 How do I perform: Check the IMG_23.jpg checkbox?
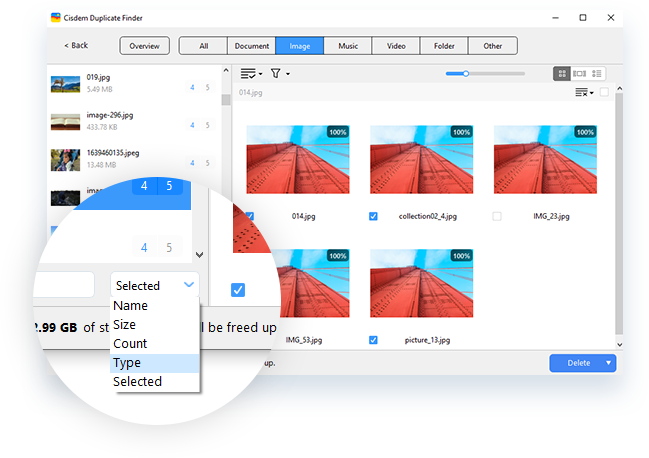click(x=498, y=216)
